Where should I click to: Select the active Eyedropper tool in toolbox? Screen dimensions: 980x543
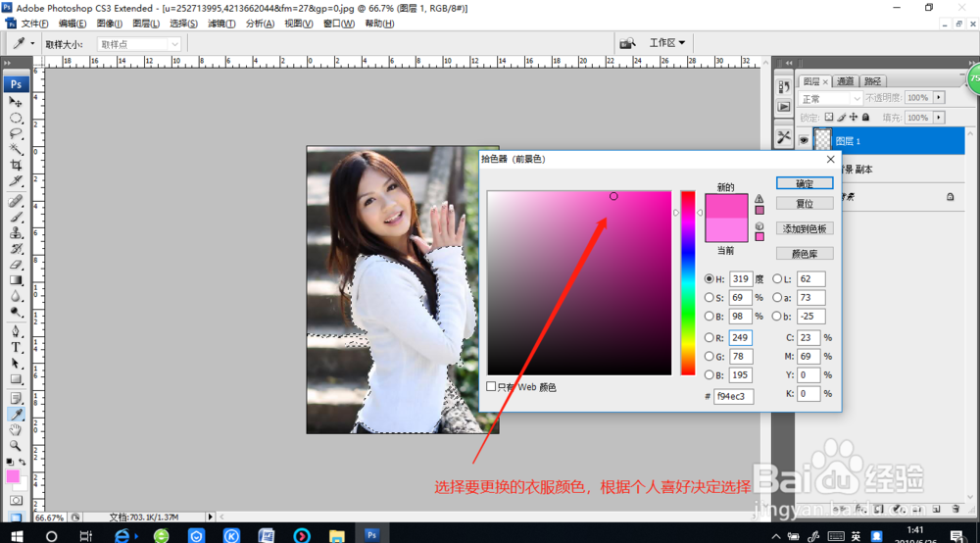(16, 415)
